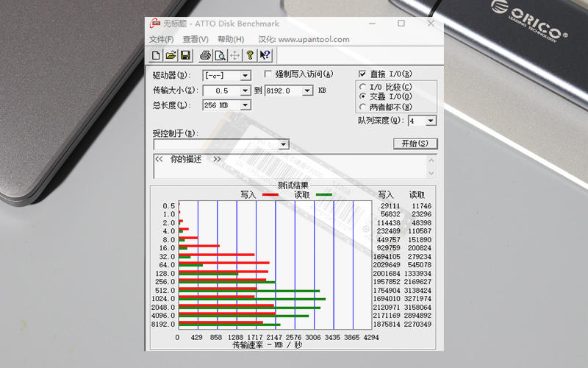Click write value 2171169 in results

click(387, 316)
